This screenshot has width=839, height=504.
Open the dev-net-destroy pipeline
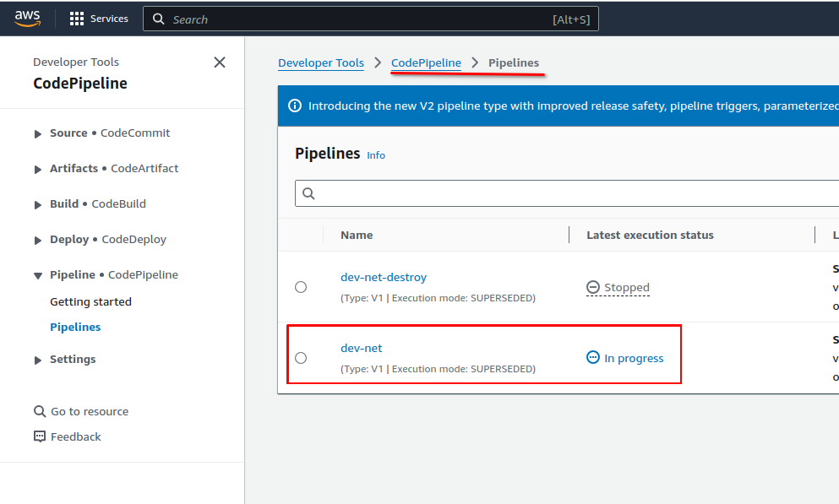(x=384, y=278)
